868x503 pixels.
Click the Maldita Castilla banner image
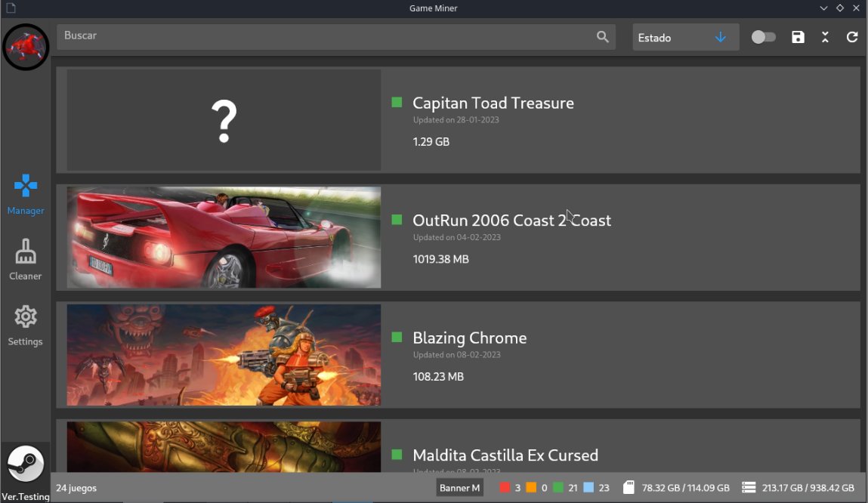tap(224, 446)
